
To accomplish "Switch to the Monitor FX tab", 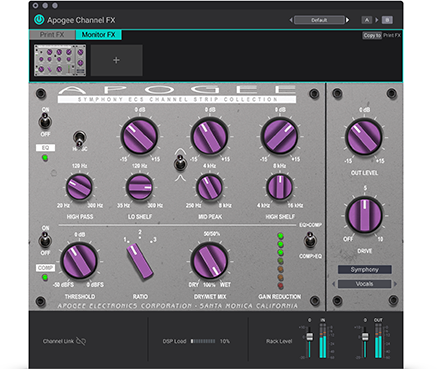I will [x=98, y=35].
